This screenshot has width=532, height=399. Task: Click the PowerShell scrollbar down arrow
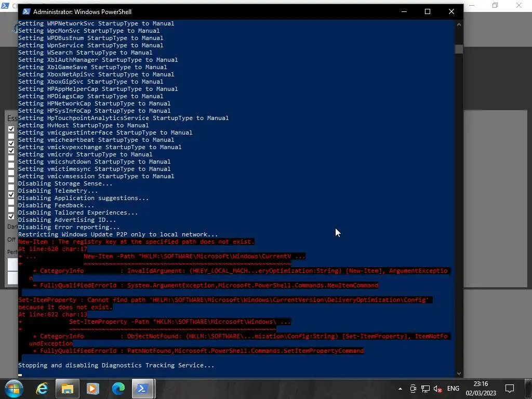[x=459, y=373]
